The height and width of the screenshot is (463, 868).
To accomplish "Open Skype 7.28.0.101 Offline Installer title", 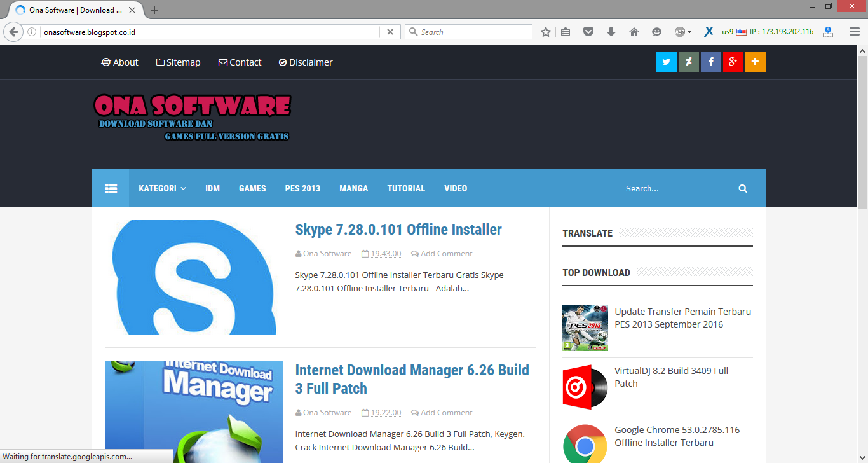I will click(398, 230).
